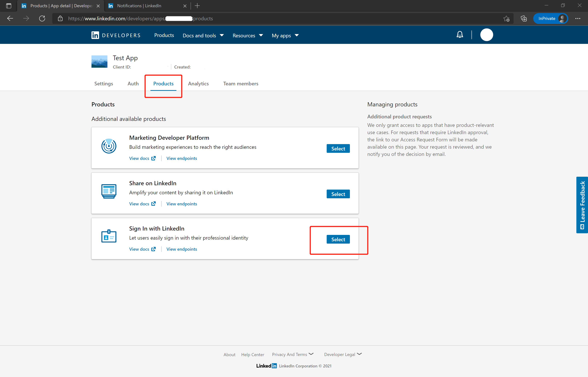The width and height of the screenshot is (588, 377).
Task: Click the site lock icon in address bar
Action: click(x=60, y=19)
